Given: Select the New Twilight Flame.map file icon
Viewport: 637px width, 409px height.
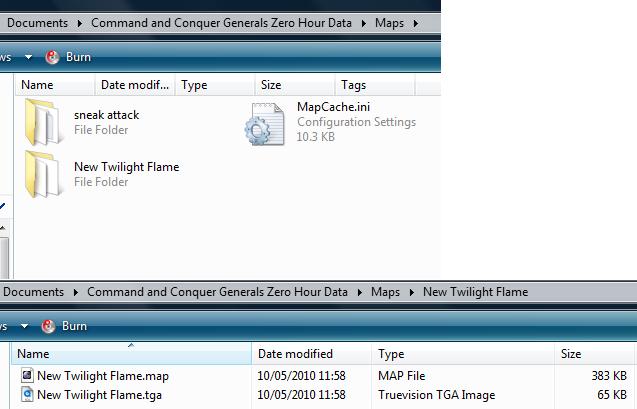Looking at the screenshot, I should tap(27, 376).
